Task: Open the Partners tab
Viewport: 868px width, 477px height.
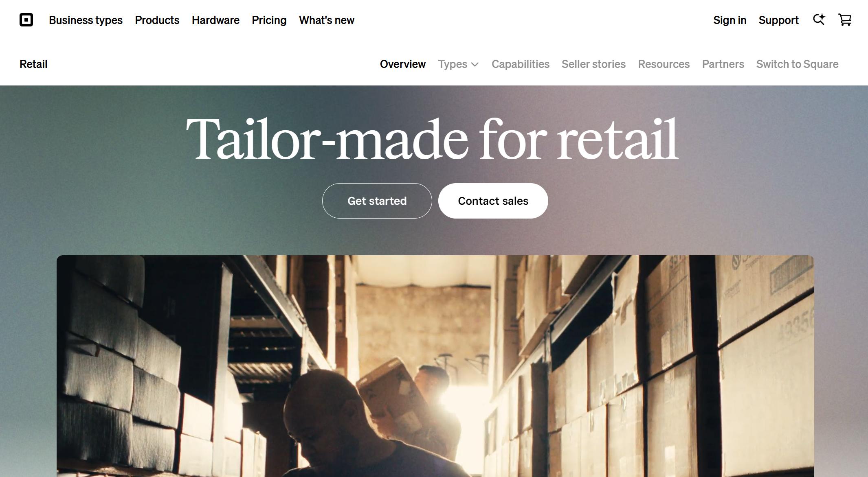Action: tap(723, 64)
